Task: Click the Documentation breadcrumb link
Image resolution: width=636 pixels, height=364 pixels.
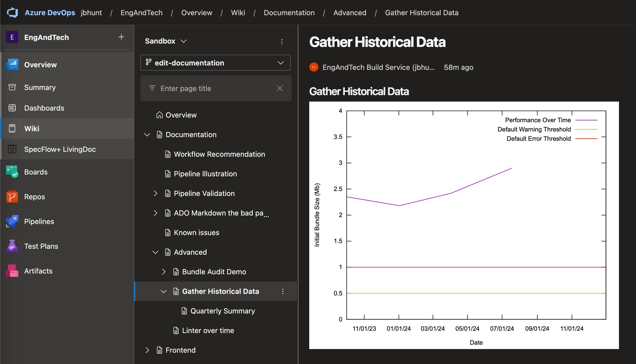Action: (x=289, y=12)
